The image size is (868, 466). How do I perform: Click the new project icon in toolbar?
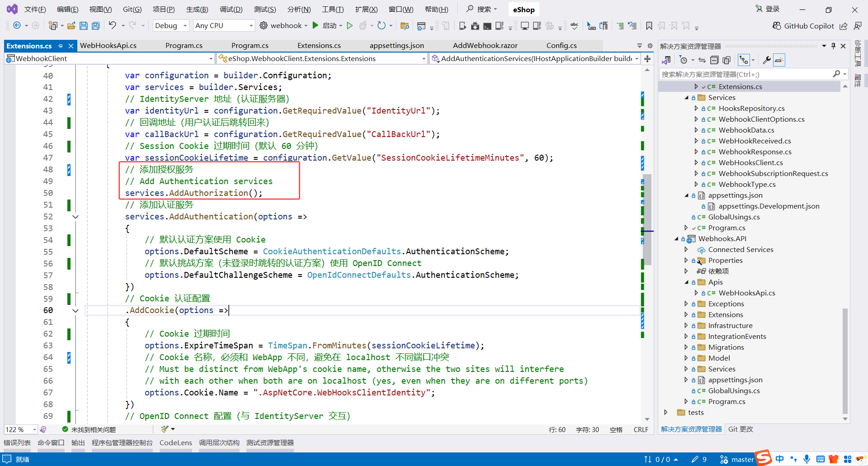click(x=53, y=26)
